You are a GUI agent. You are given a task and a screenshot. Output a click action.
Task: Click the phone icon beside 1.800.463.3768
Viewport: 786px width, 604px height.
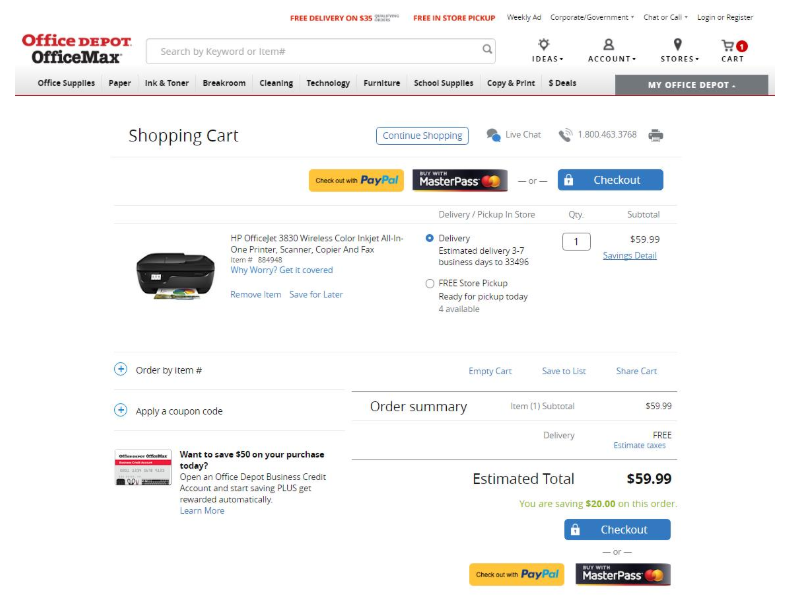pos(565,135)
